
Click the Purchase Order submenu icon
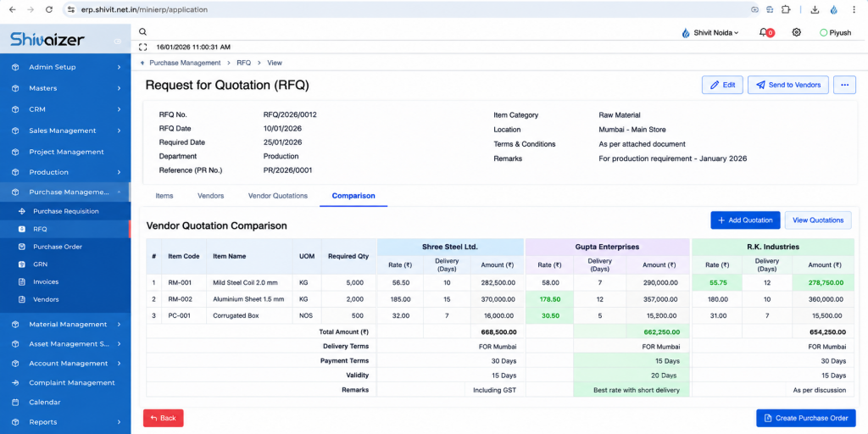pos(21,247)
